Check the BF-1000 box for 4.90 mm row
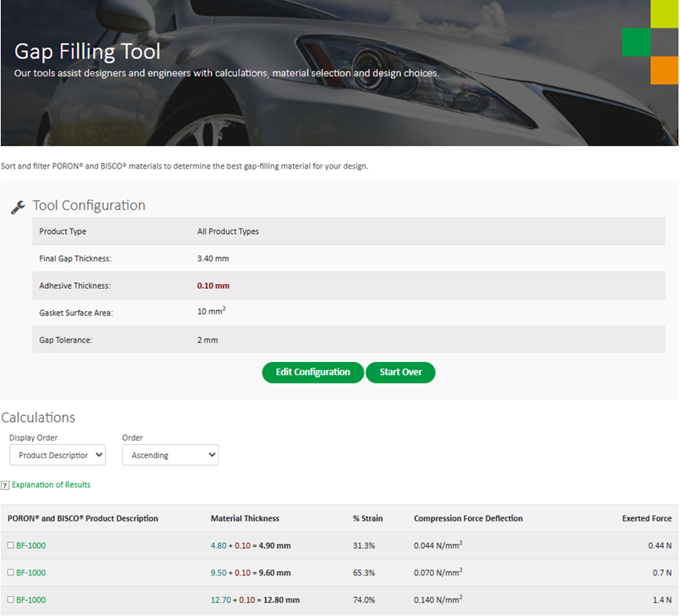The height and width of the screenshot is (616, 680). coord(11,545)
